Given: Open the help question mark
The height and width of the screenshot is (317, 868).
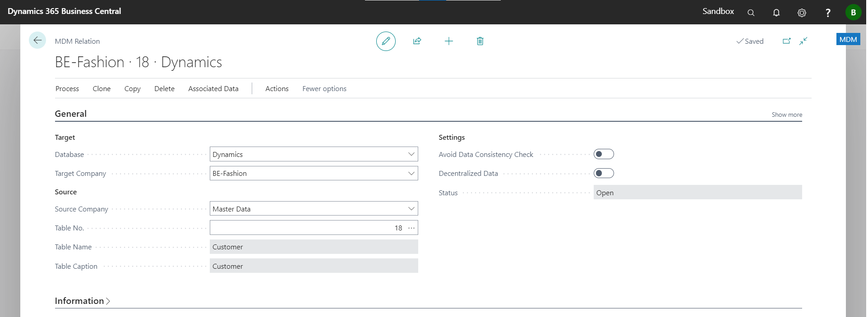Looking at the screenshot, I should point(827,13).
